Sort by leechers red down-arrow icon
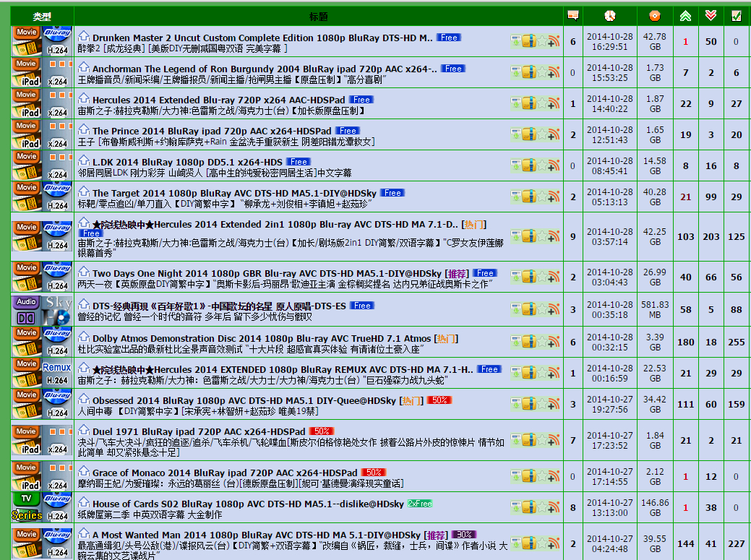Viewport: 751px width, 560px height. coord(711,16)
